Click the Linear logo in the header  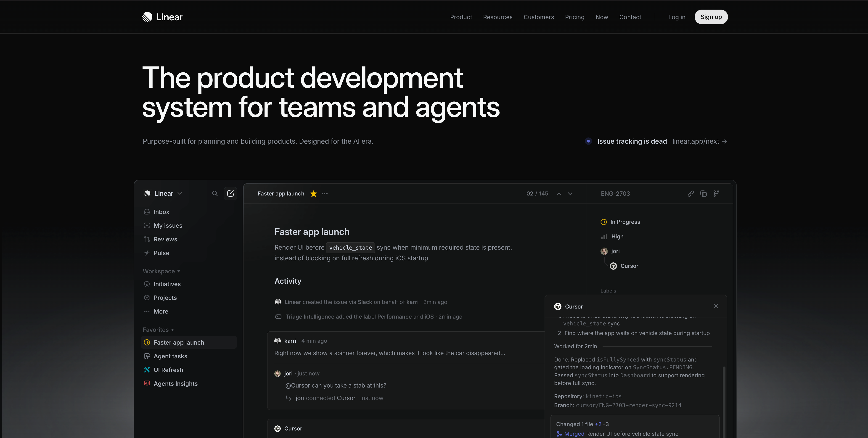coord(162,17)
